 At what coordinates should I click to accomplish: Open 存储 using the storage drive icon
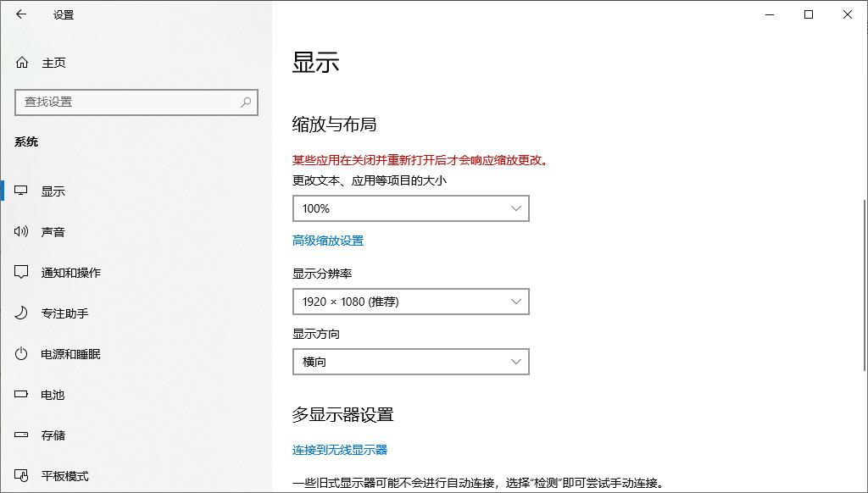(21, 435)
